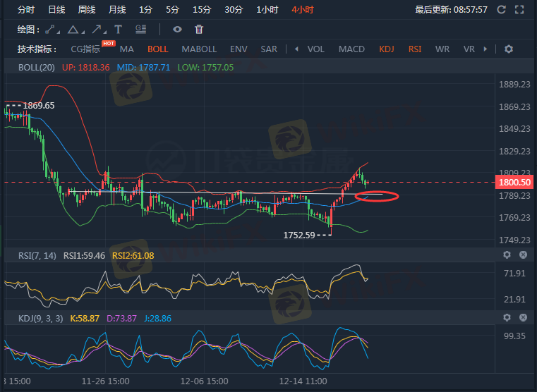Switch to the 1小时 timeframe

[x=267, y=10]
